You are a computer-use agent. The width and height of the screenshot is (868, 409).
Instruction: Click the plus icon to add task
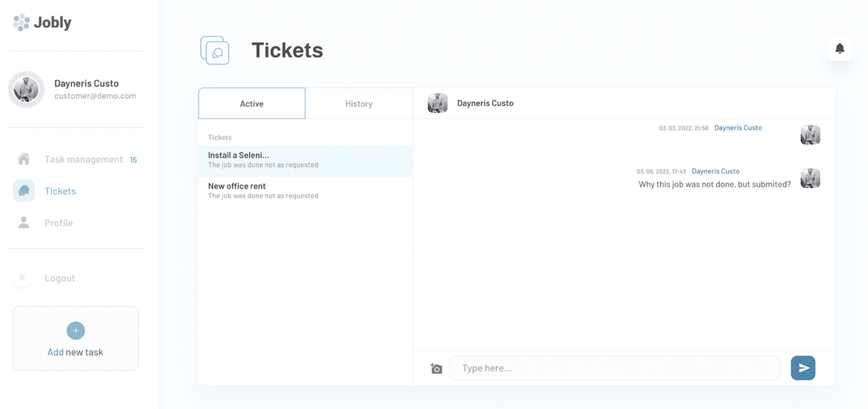[75, 330]
